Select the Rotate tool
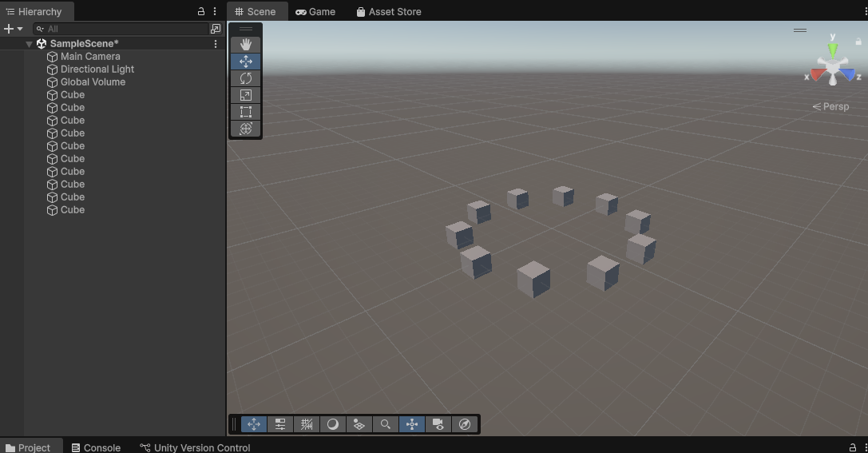Screen dimensions: 868x453 [246, 78]
